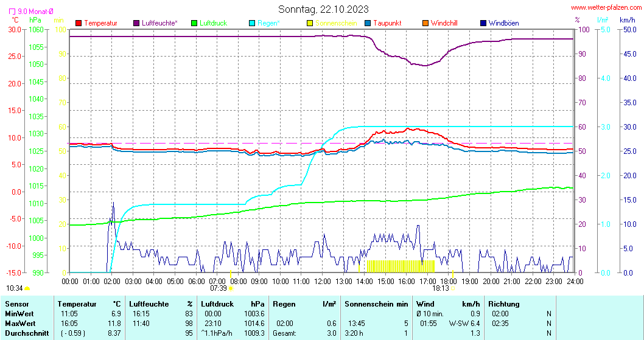Click the W-SW 6.4 max wind value
This screenshot has height=340, width=644.
pyautogui.click(x=464, y=324)
